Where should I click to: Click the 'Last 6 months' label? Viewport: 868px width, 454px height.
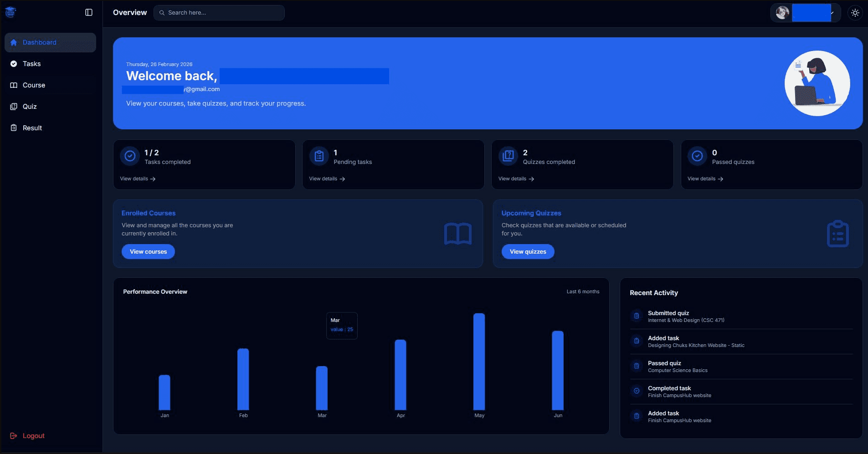583,291
